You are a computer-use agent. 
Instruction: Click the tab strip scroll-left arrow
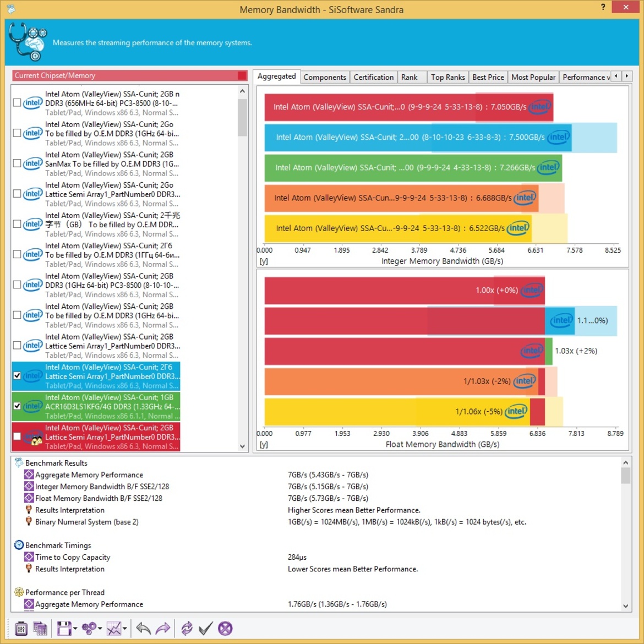point(616,76)
